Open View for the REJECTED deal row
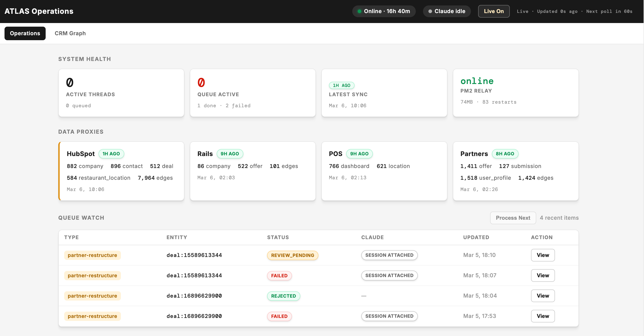644x336 pixels. (x=543, y=296)
